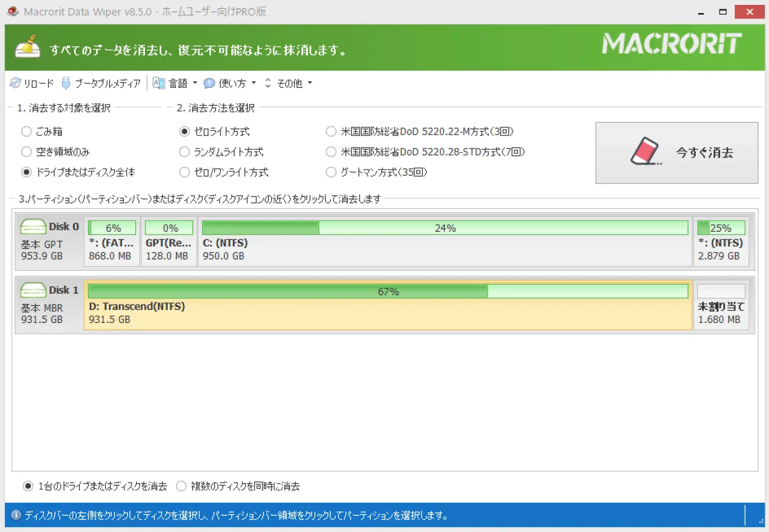Click the language icon in the toolbar

tap(159, 83)
